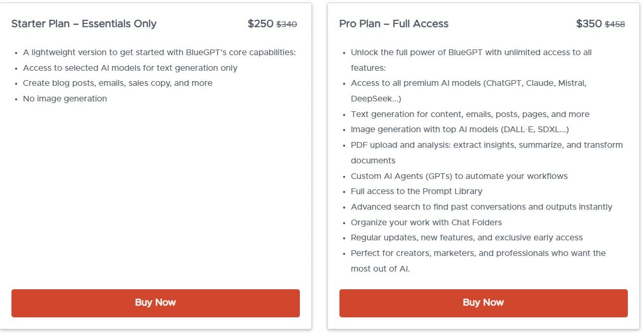Screen dimensions: 644x334
Task: Click the crossed-out $458 original price
Action: tap(615, 24)
